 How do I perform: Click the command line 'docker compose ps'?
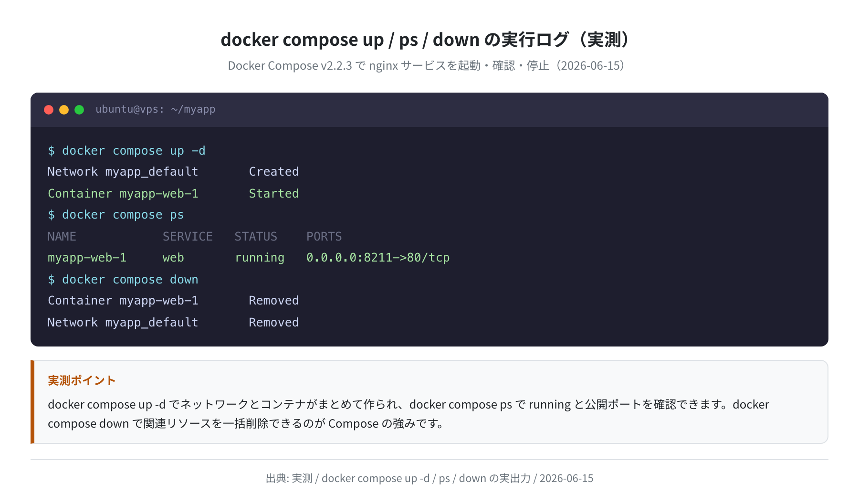coord(115,215)
